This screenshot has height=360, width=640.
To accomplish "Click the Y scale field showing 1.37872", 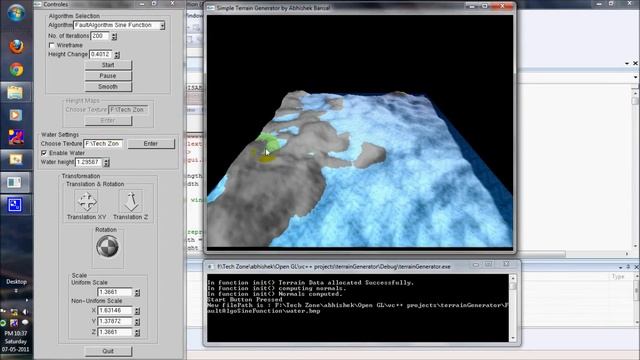I will [116, 322].
